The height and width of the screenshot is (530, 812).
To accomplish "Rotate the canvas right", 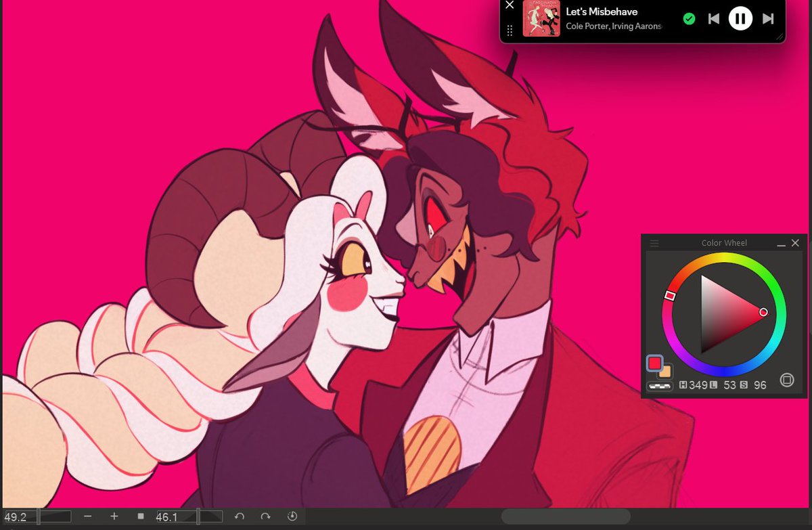I will tap(265, 516).
